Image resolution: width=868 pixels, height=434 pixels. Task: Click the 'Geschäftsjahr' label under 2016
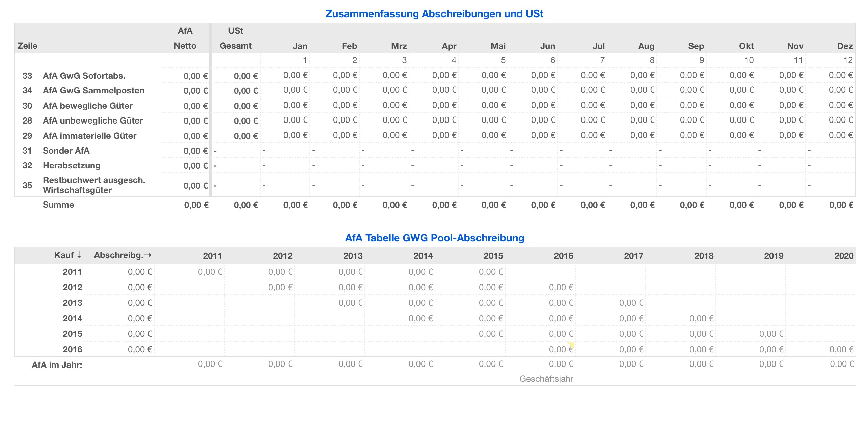pos(546,379)
